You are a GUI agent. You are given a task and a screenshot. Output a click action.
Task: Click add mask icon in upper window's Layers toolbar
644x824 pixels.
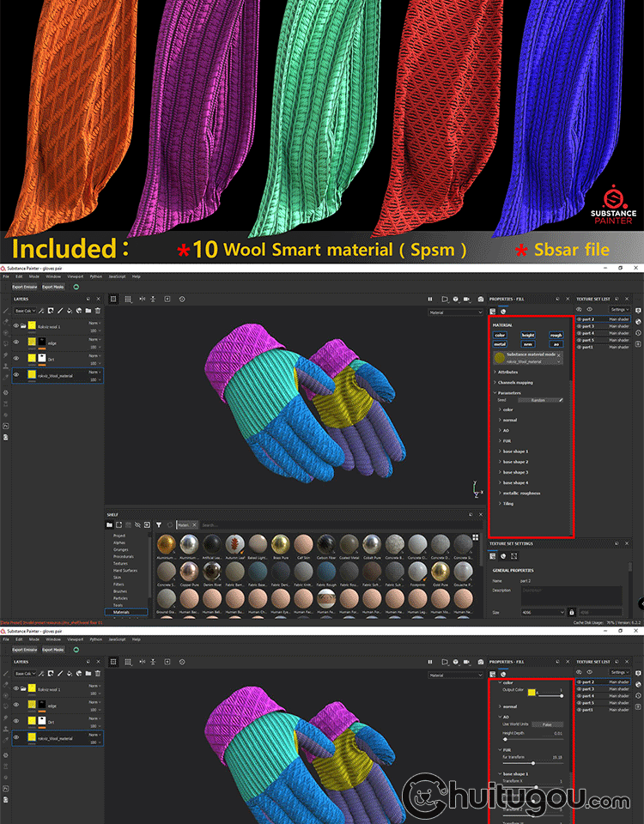point(51,311)
